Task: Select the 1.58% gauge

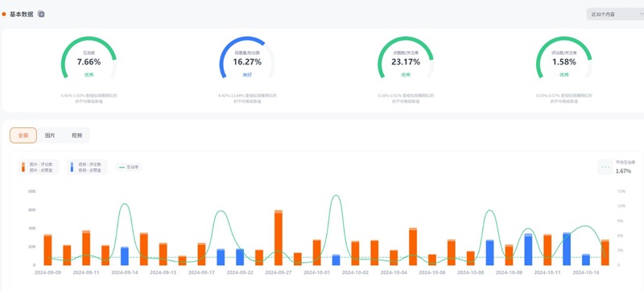Action: click(564, 57)
